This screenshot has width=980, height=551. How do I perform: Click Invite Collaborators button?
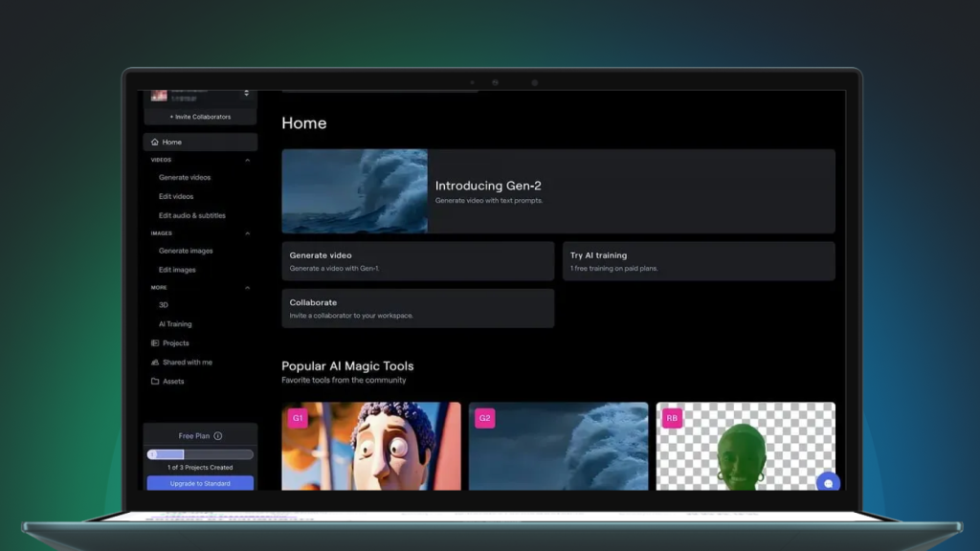(x=200, y=117)
